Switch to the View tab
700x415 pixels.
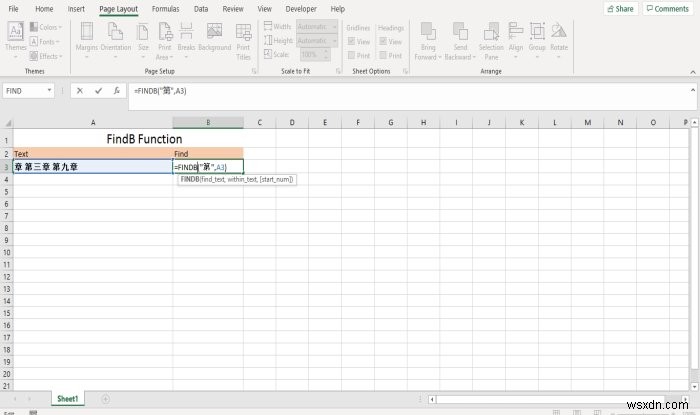point(264,9)
